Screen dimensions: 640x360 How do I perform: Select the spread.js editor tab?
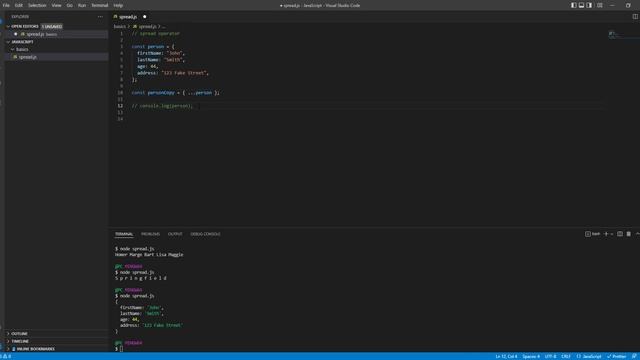click(x=128, y=17)
